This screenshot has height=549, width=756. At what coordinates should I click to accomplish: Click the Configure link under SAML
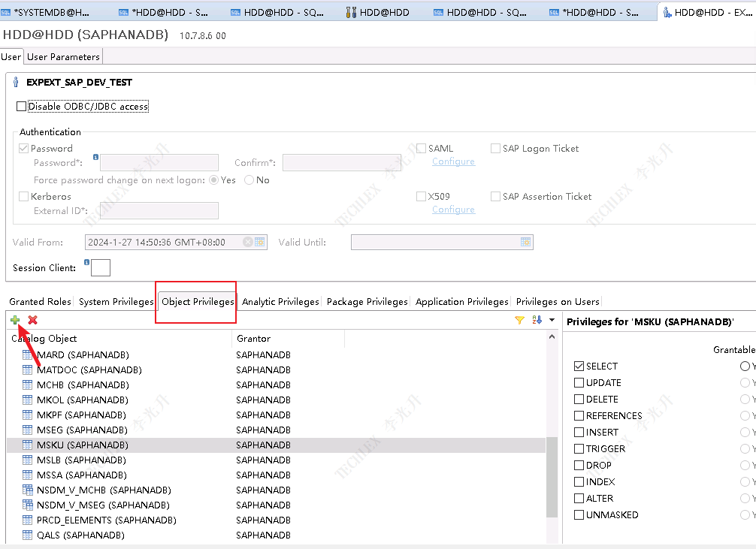click(453, 161)
